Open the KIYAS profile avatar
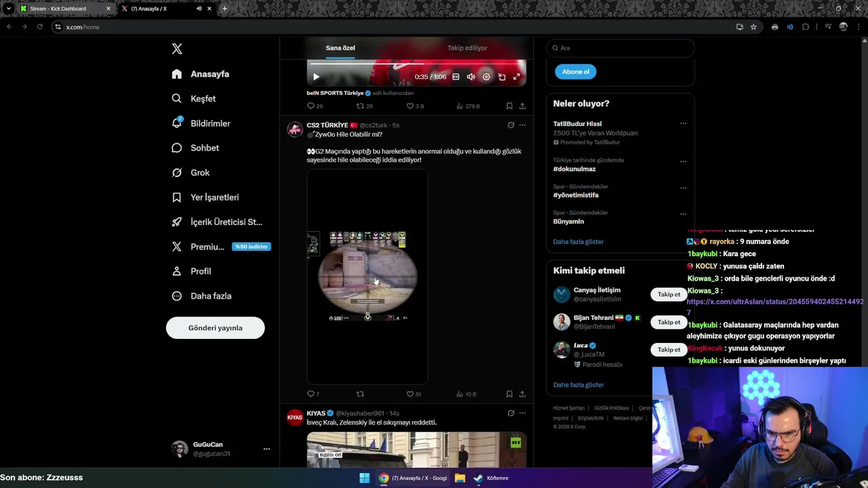The height and width of the screenshot is (488, 868). [x=295, y=418]
